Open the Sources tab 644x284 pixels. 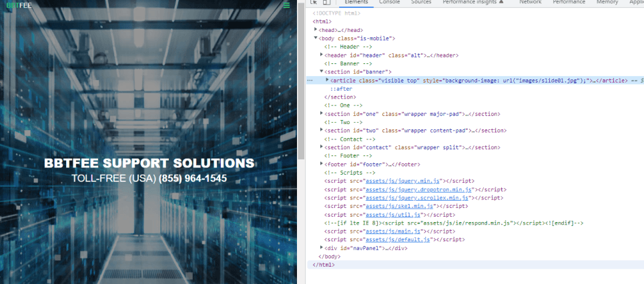tap(421, 2)
